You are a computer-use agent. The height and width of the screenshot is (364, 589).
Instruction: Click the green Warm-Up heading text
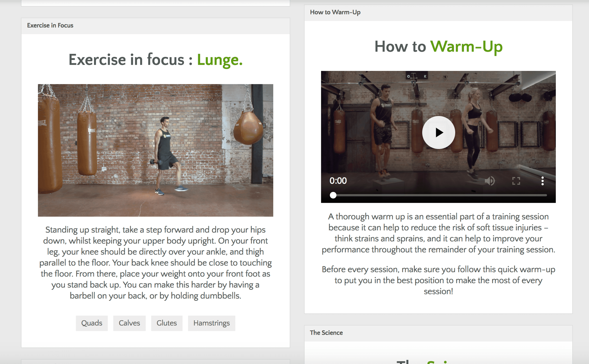point(466,46)
